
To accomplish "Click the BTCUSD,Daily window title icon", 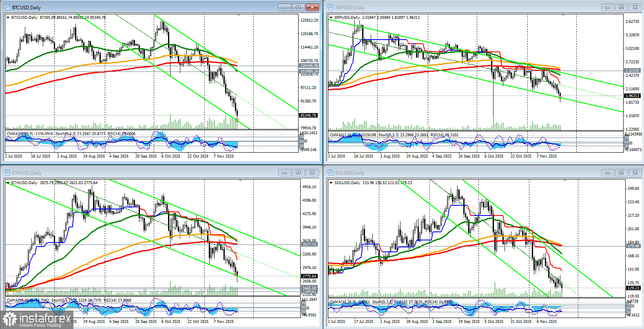I will click(x=7, y=7).
